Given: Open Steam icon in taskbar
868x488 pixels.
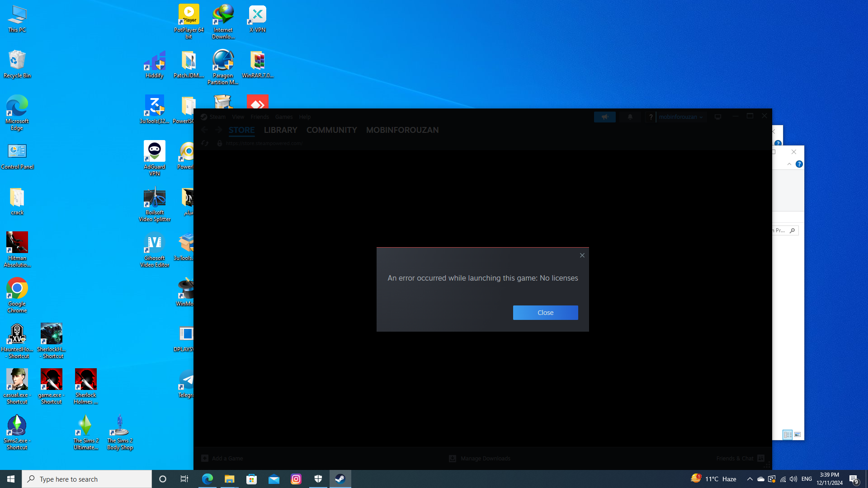Looking at the screenshot, I should (340, 479).
